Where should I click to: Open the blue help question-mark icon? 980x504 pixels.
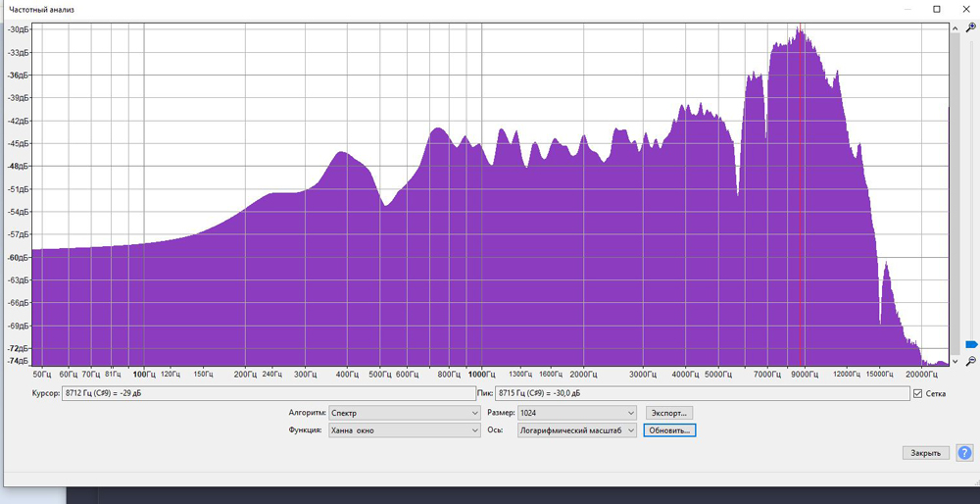[x=964, y=453]
